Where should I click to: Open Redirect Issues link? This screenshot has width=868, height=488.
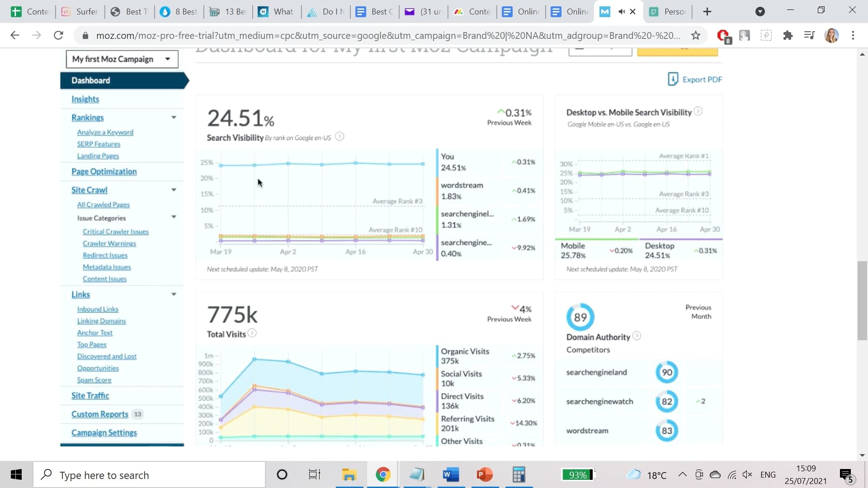pyautogui.click(x=105, y=255)
